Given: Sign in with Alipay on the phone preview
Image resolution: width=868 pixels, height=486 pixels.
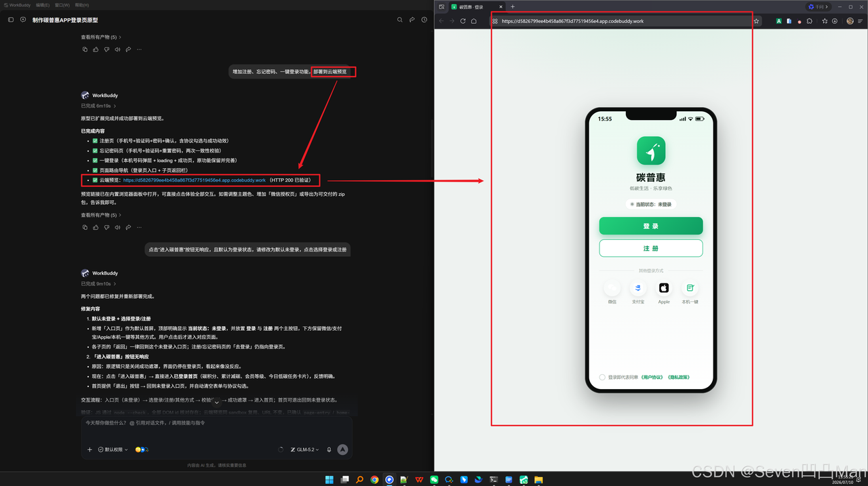Looking at the screenshot, I should coord(638,289).
